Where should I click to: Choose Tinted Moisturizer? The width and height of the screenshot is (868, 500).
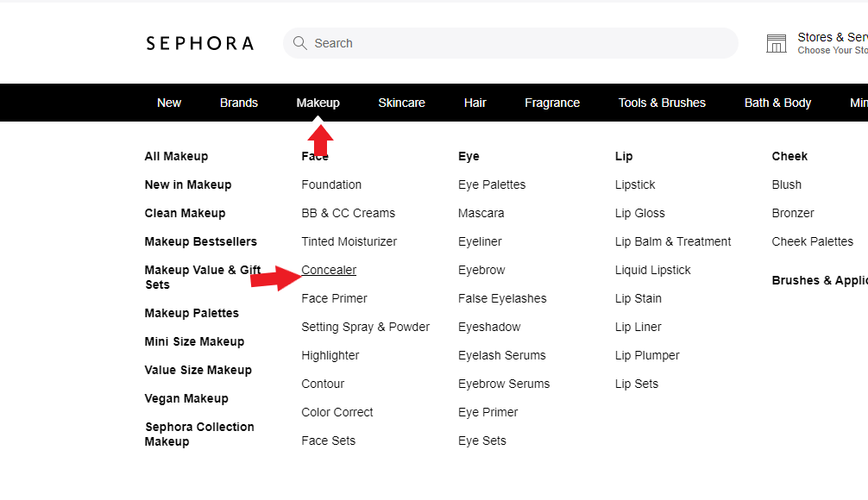pos(349,241)
